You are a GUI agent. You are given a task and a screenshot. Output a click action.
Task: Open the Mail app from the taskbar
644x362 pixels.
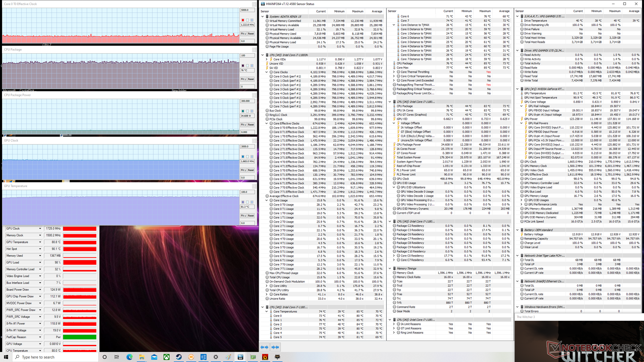(154, 357)
